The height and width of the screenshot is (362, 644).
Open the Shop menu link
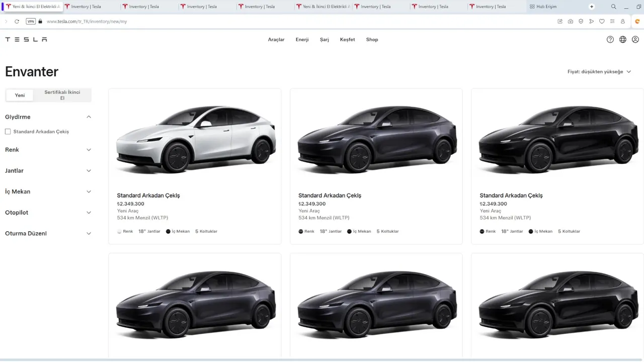(x=372, y=40)
